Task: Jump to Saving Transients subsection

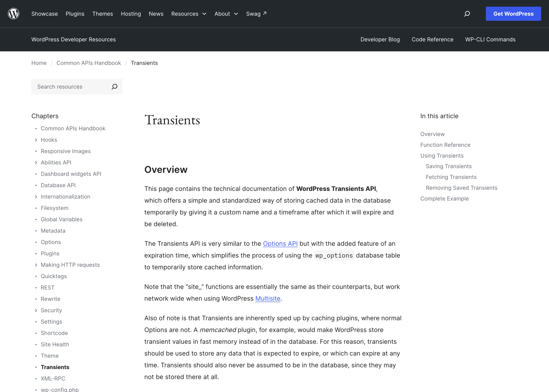Action: click(x=448, y=166)
